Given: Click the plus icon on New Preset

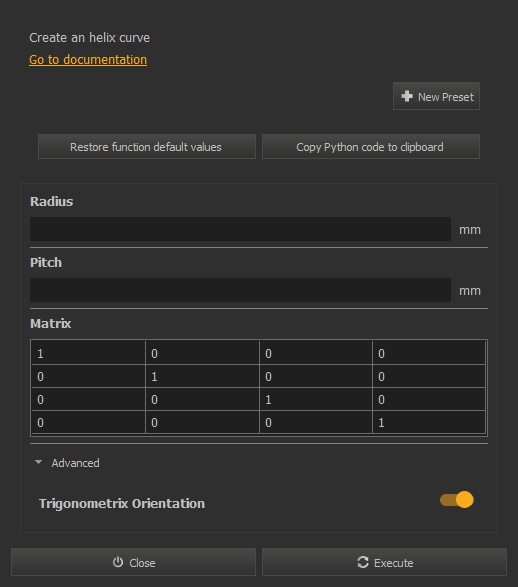Looking at the screenshot, I should click(x=407, y=96).
